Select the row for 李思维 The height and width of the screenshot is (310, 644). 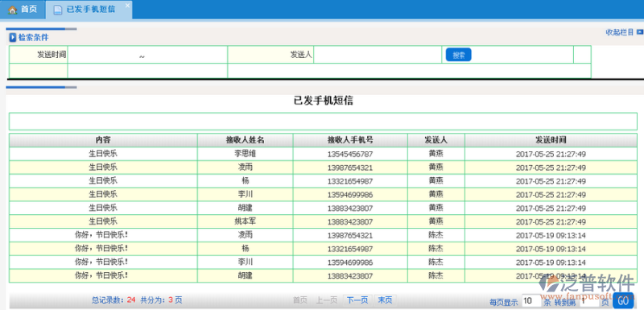point(323,154)
